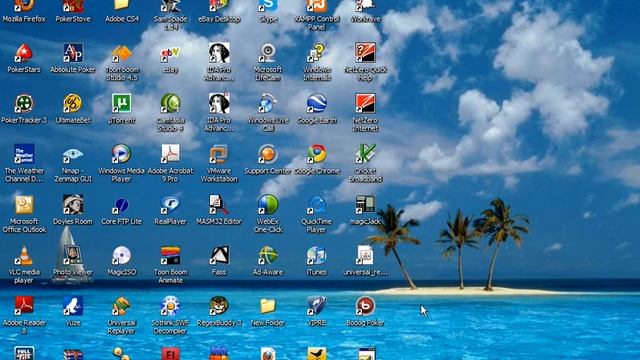640x360 pixels.
Task: Launch Google Earth from the desktop
Action: (x=317, y=104)
